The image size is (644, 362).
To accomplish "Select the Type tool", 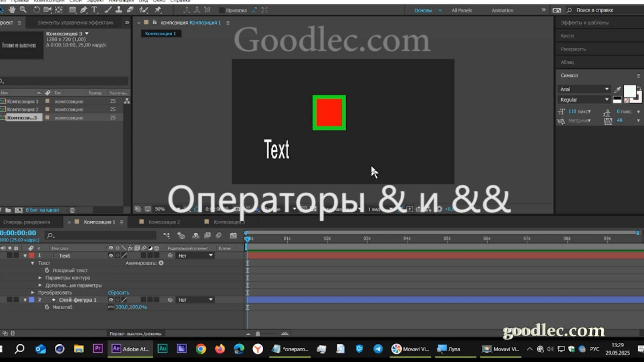I will tap(93, 10).
